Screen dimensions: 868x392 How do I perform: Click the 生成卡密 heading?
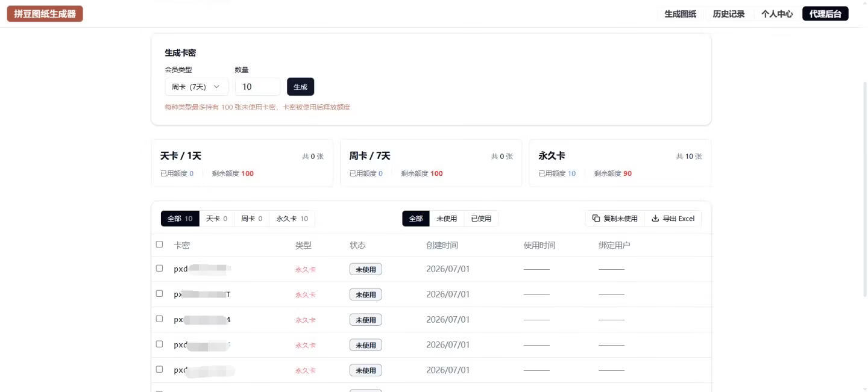180,53
